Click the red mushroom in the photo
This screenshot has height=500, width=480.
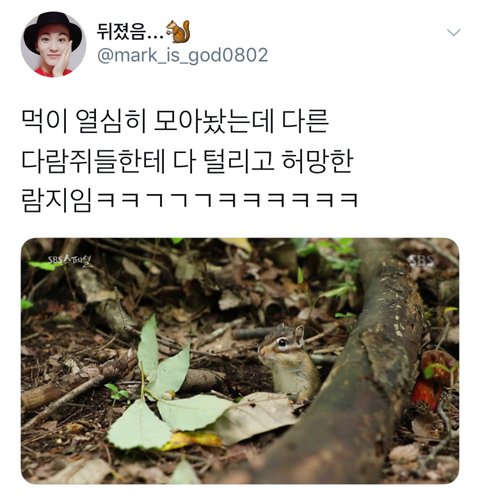[431, 382]
